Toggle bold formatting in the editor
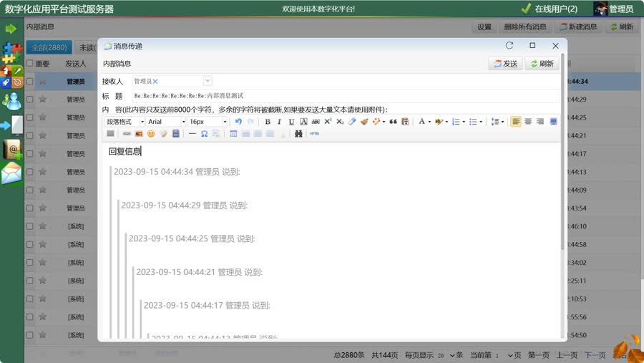This screenshot has height=363, width=644. point(268,122)
